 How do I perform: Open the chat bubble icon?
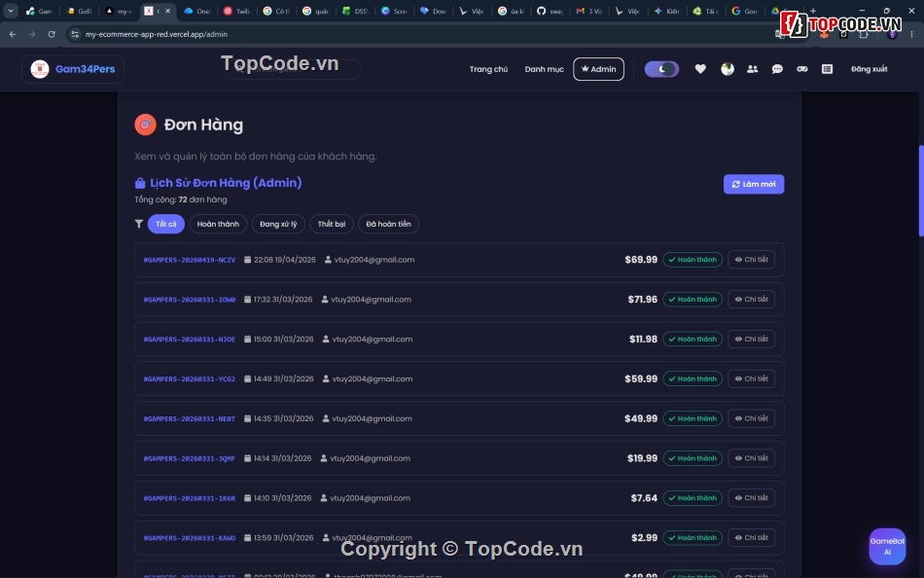[x=777, y=69]
